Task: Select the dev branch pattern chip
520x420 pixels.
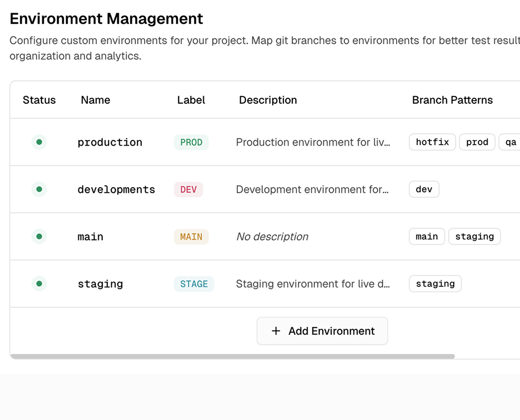Action: point(424,189)
